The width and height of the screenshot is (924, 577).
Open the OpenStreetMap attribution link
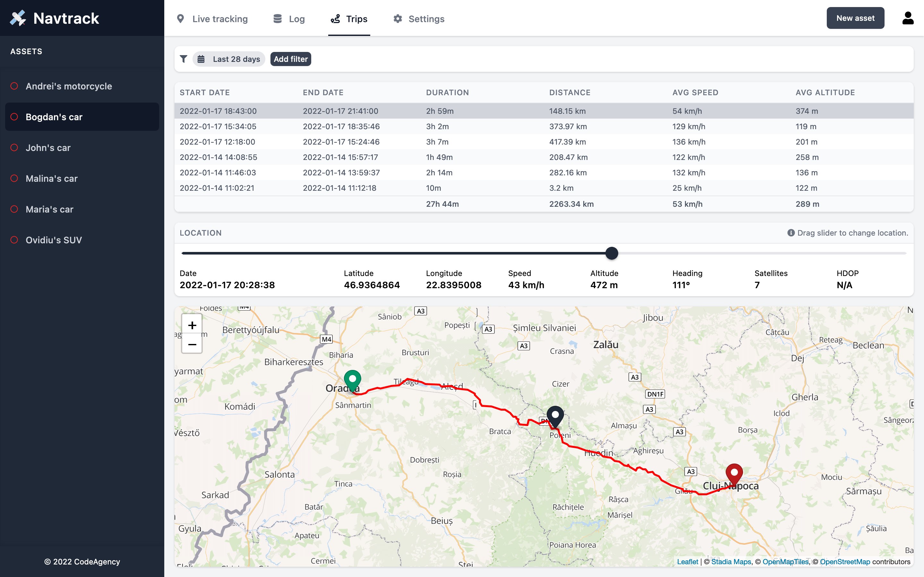click(844, 562)
